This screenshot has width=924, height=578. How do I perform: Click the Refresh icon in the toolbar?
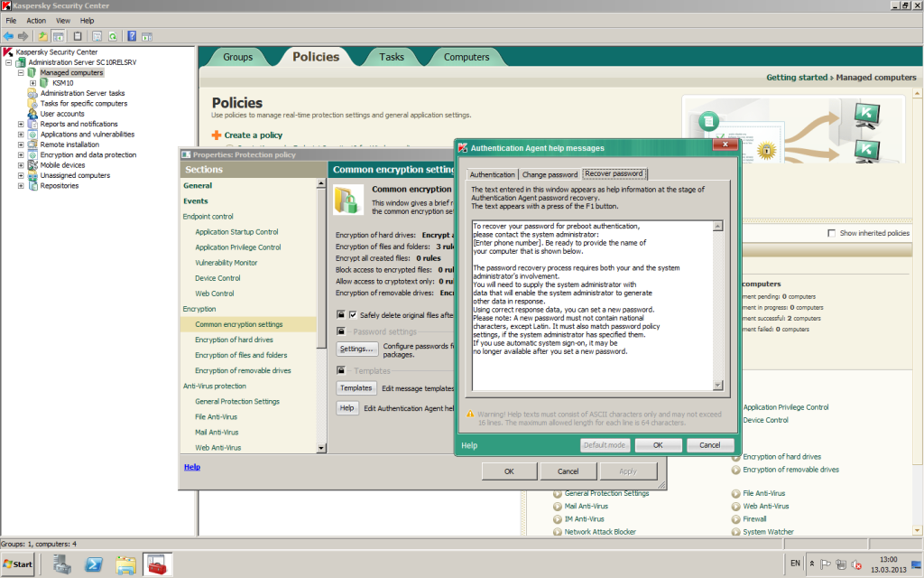[x=113, y=36]
